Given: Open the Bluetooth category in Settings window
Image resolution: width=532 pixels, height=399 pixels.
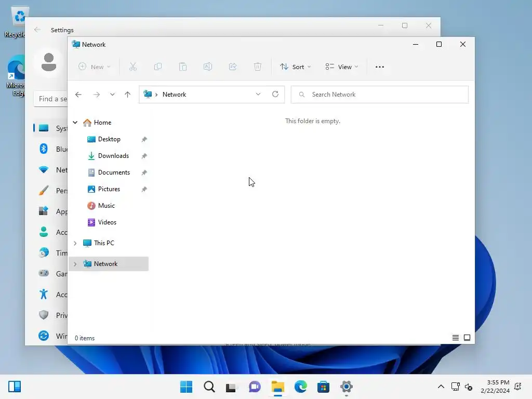Looking at the screenshot, I should pos(44,149).
